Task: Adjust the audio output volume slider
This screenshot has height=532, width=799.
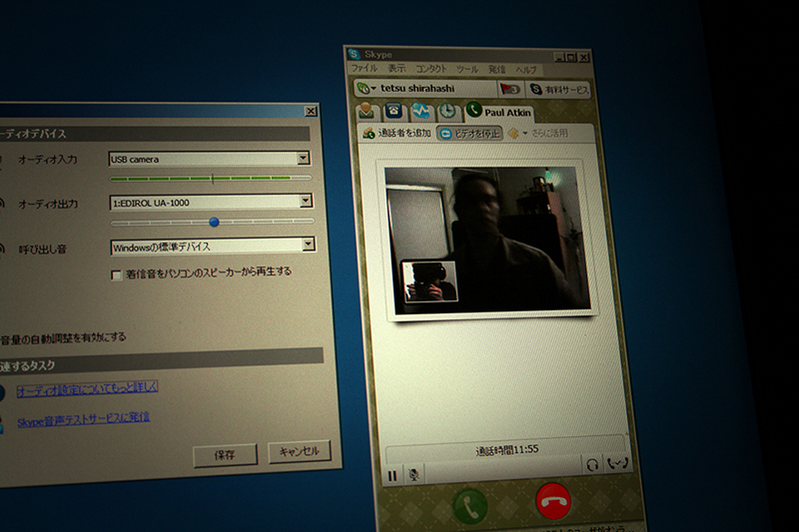Action: coord(214,222)
